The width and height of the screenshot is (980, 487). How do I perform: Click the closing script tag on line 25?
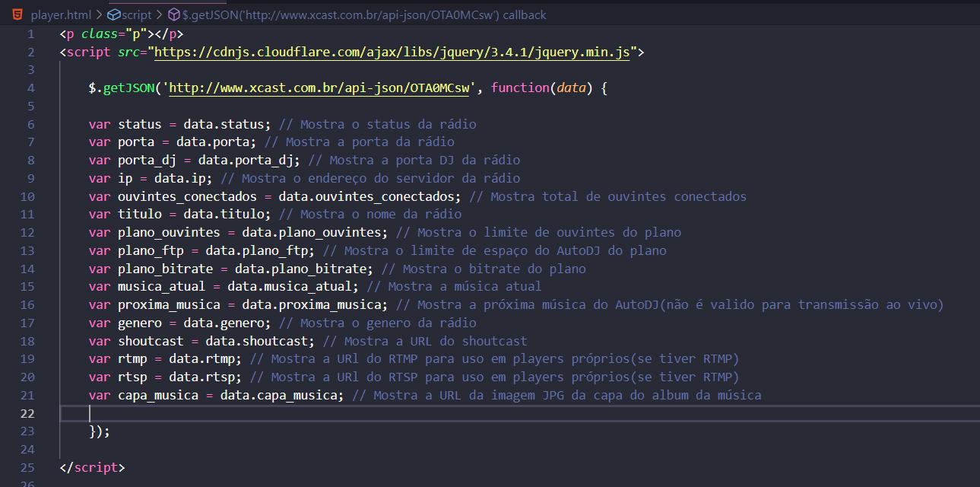pyautogui.click(x=92, y=467)
